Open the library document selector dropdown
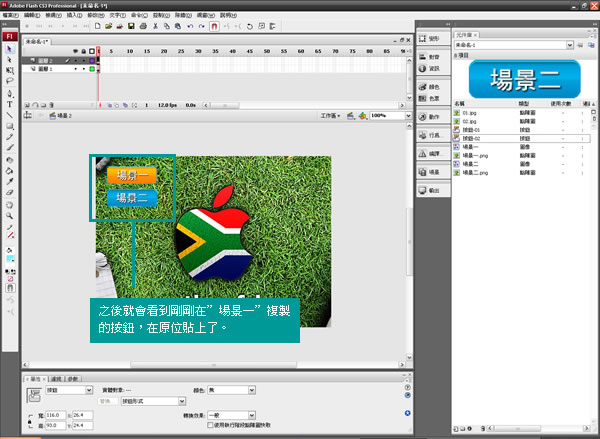Image resolution: width=600 pixels, height=439 pixels. pyautogui.click(x=514, y=45)
